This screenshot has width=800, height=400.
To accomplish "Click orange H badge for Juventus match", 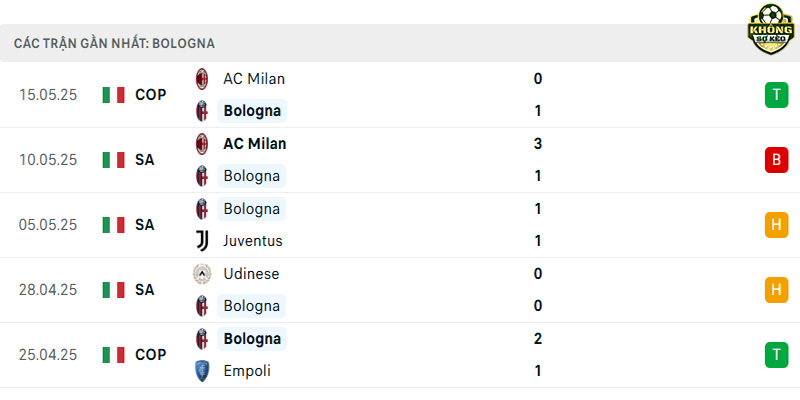I will point(776,225).
